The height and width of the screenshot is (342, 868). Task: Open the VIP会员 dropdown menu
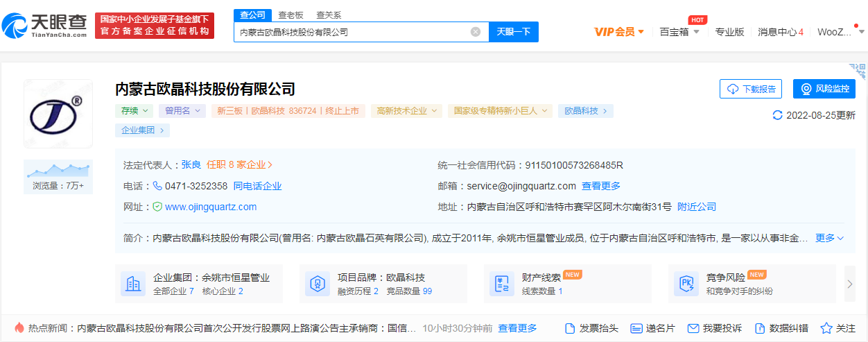[x=619, y=32]
